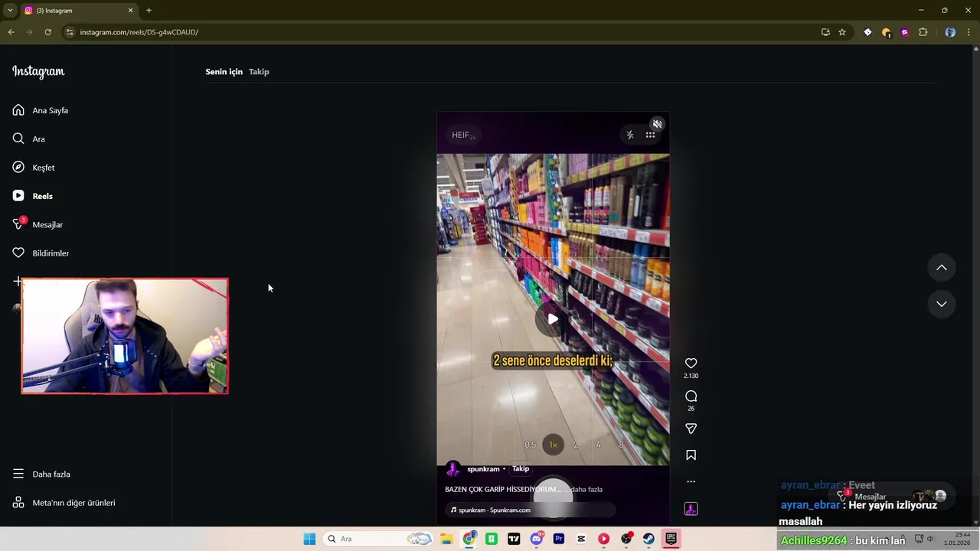Click spunkram profile avatar
Viewport: 980px width, 551px height.
(x=453, y=469)
